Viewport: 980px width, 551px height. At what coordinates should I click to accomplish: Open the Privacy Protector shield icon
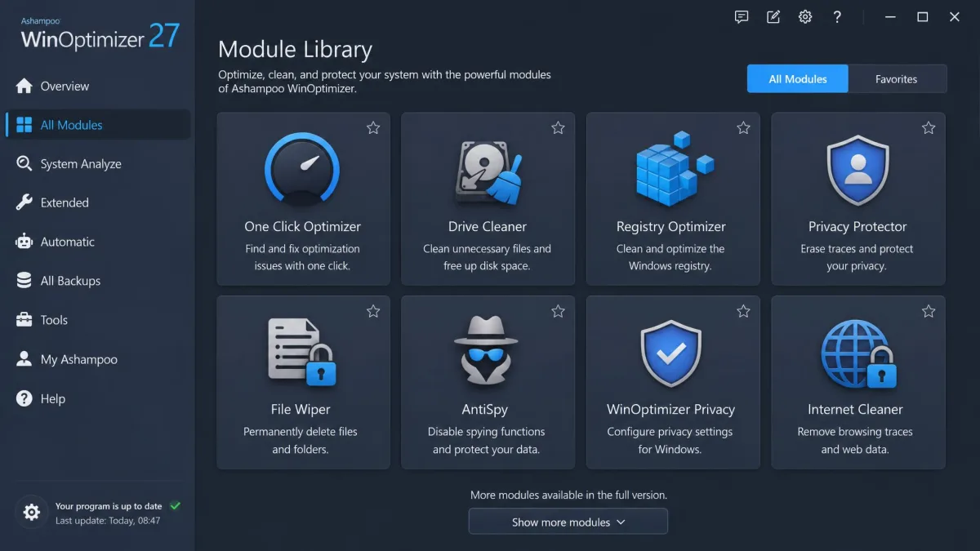click(857, 171)
